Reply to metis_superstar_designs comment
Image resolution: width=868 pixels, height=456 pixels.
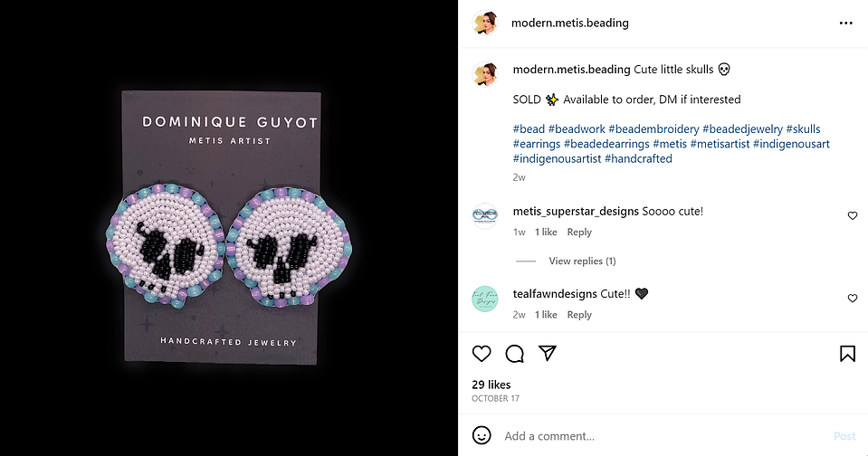(579, 232)
